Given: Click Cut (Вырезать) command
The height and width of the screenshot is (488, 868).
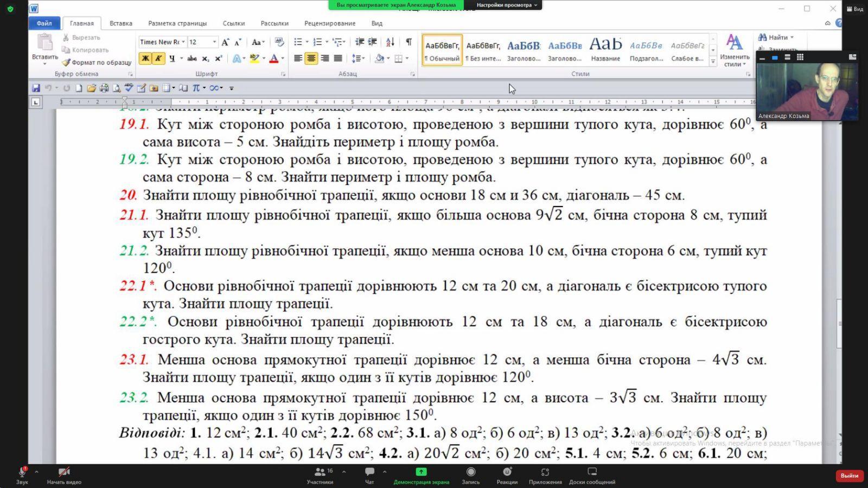Looking at the screenshot, I should (x=81, y=37).
